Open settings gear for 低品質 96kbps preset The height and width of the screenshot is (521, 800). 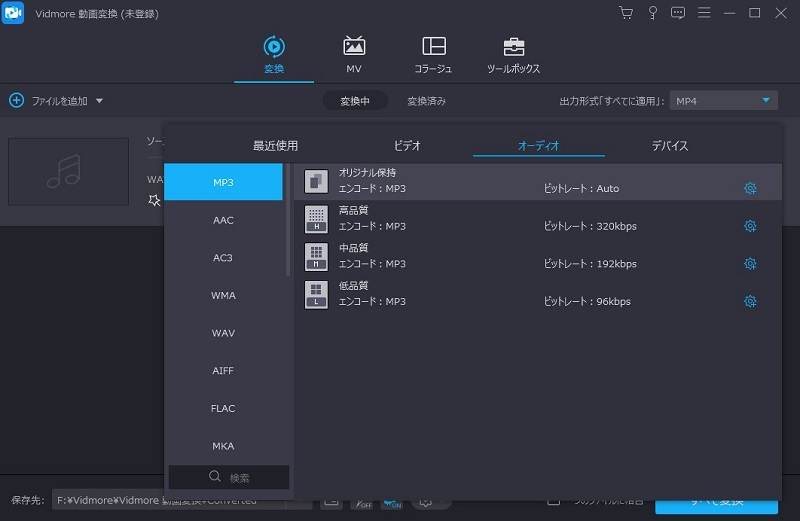[x=750, y=301]
